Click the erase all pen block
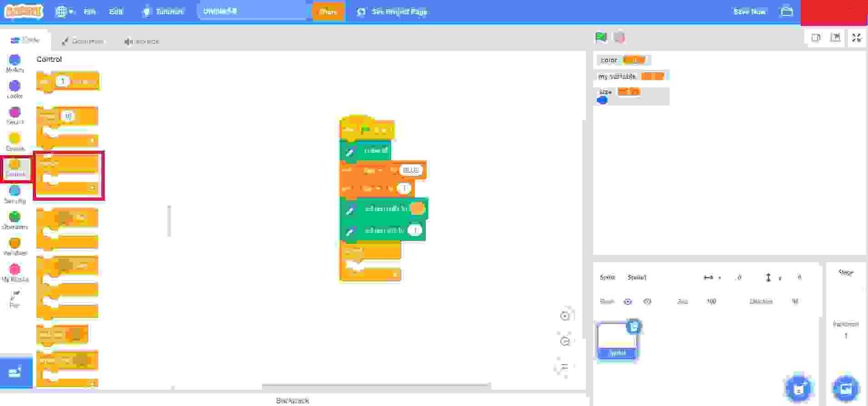Image resolution: width=868 pixels, height=406 pixels. 366,151
